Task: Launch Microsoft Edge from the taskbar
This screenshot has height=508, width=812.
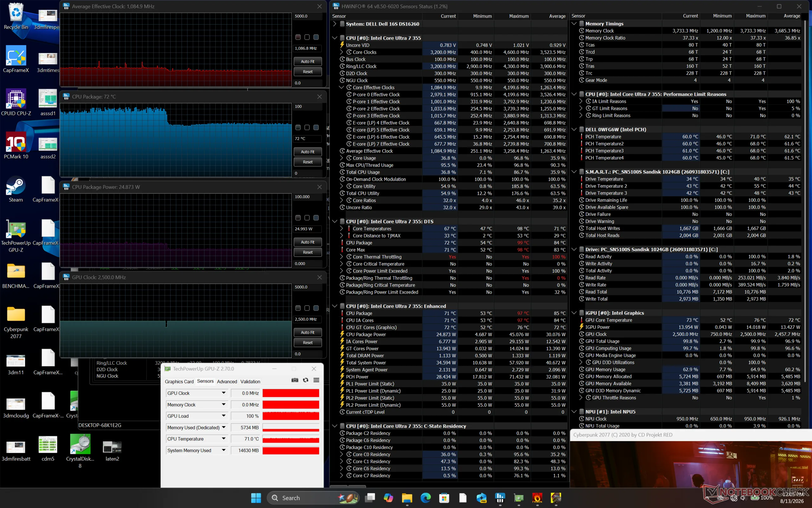Action: point(425,498)
